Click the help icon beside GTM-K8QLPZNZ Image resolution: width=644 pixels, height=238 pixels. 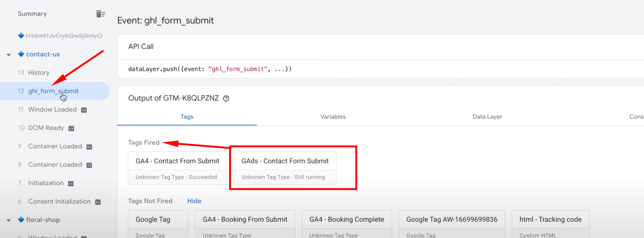point(226,99)
